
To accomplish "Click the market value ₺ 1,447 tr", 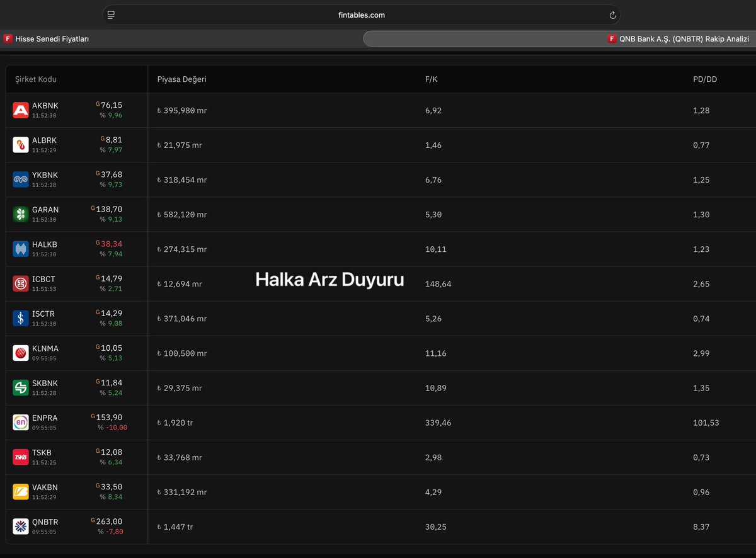I will tap(175, 527).
